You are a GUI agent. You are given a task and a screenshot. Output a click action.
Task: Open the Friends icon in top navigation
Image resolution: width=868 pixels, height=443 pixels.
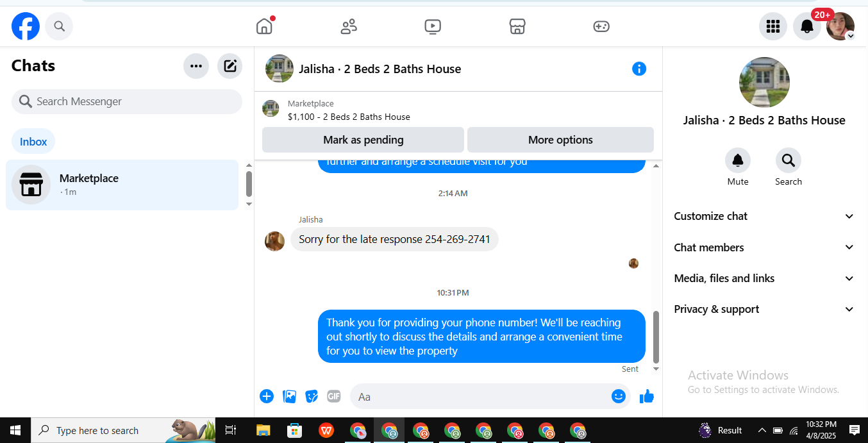point(349,26)
